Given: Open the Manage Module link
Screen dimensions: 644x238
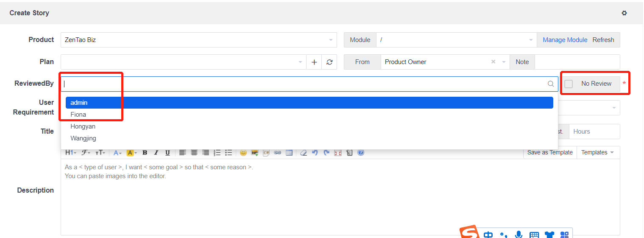Looking at the screenshot, I should coord(565,40).
